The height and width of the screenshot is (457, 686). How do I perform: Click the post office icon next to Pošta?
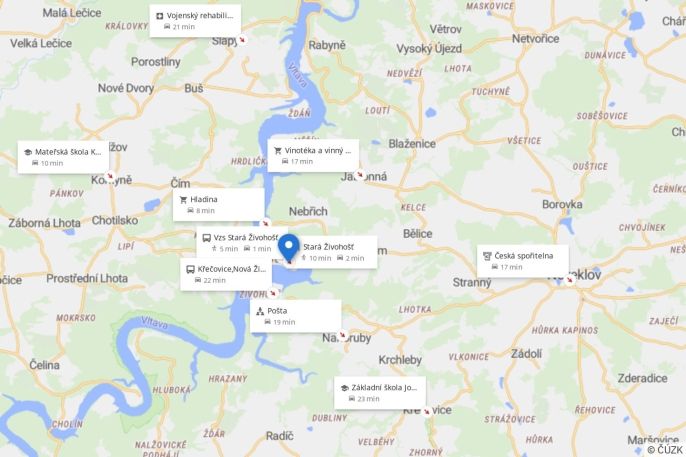click(260, 311)
